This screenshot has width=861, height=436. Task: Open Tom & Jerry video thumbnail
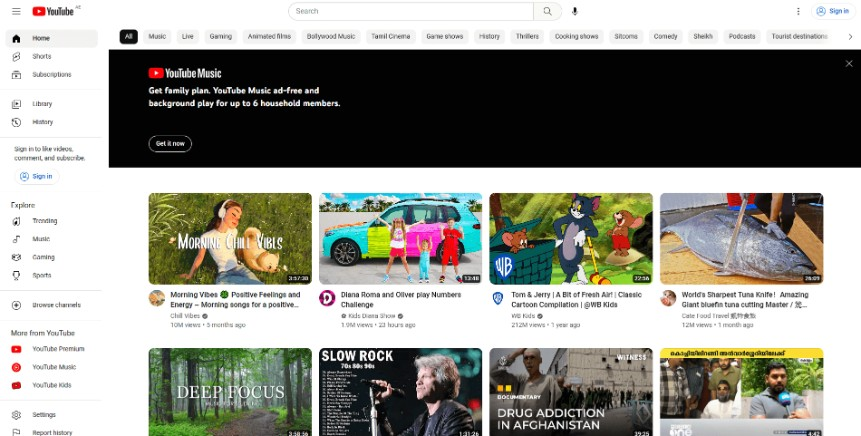click(x=571, y=238)
